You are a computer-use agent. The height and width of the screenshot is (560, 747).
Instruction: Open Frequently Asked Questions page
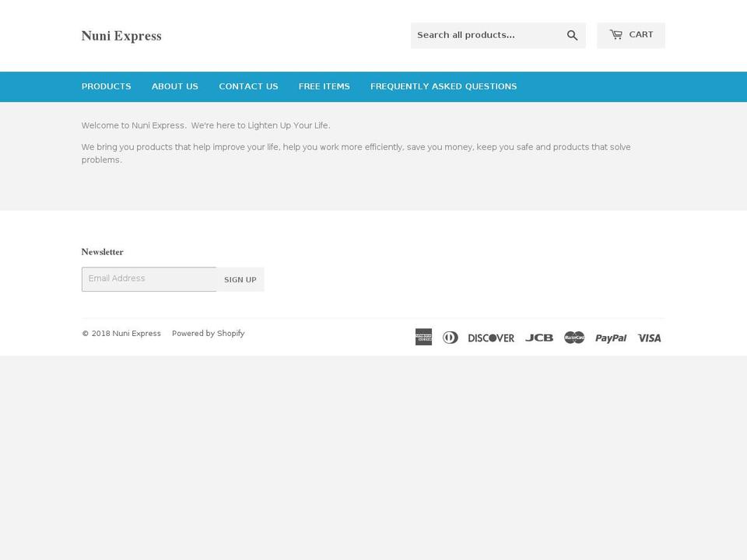pyautogui.click(x=444, y=86)
